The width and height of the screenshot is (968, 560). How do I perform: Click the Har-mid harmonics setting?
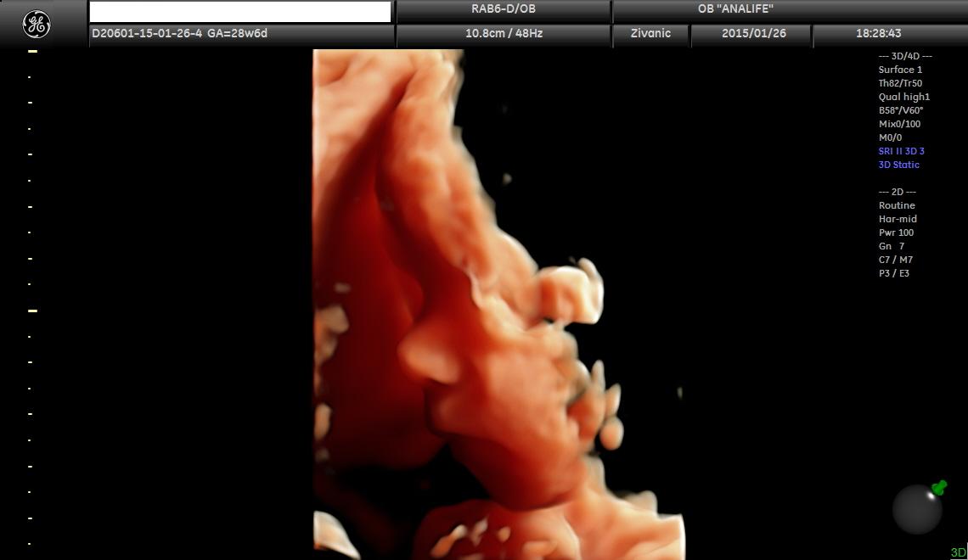coord(898,219)
